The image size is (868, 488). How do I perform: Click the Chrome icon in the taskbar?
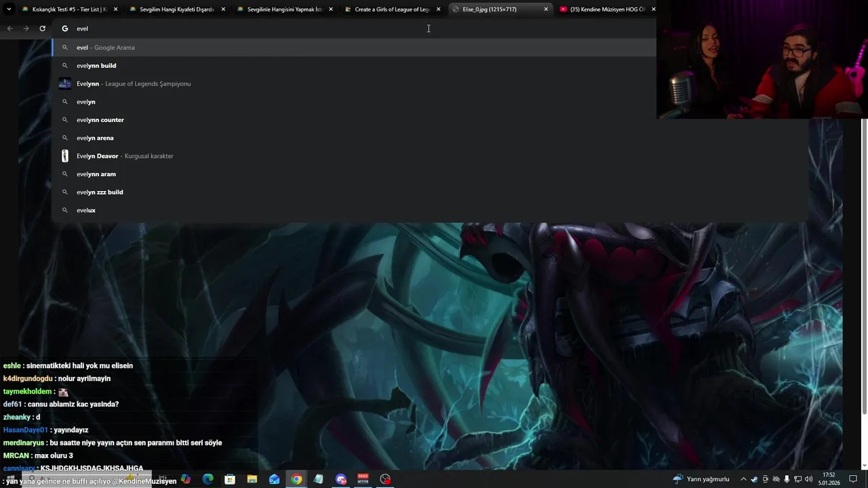pos(296,479)
